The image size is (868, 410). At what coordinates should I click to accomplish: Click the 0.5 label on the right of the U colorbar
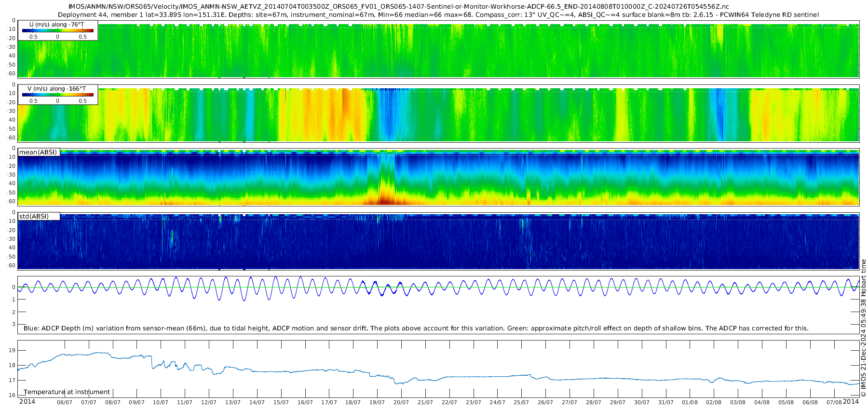pos(82,37)
